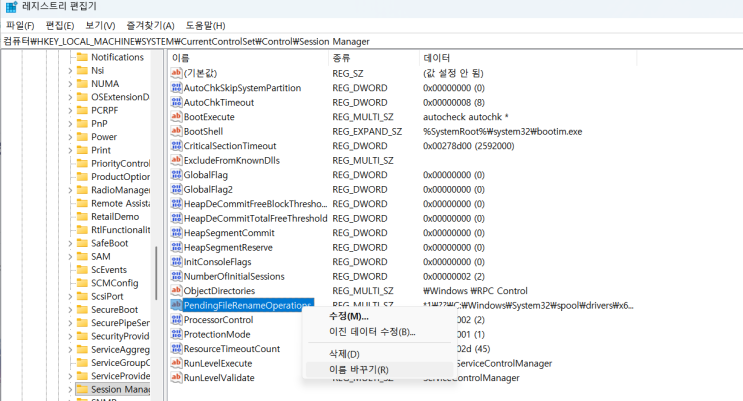Select the BootShell value icon
The width and height of the screenshot is (743, 401).
click(x=176, y=131)
